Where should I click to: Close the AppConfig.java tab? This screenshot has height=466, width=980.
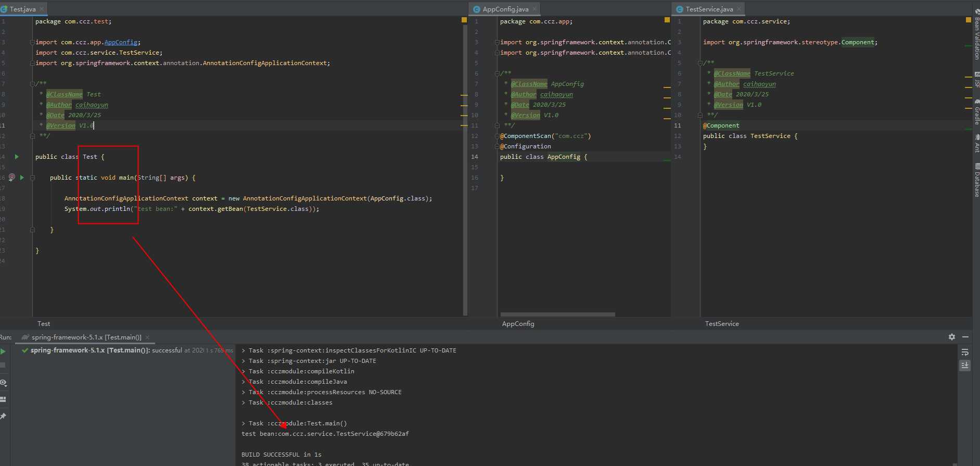tap(534, 9)
